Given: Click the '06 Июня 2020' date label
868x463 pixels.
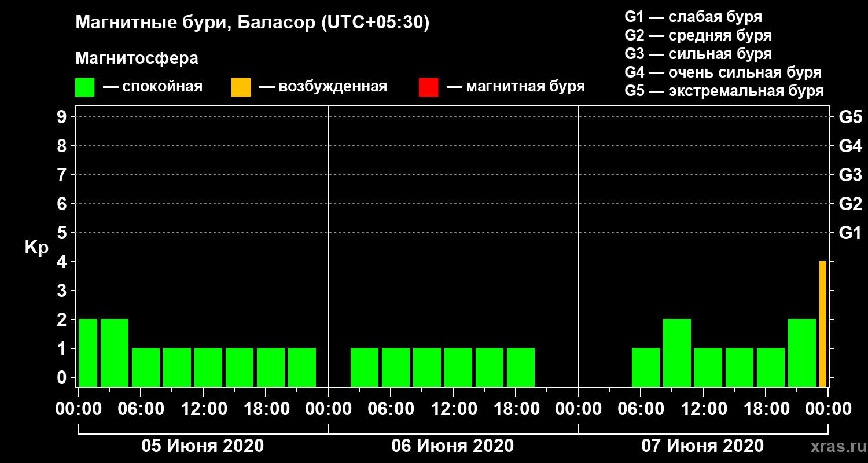Looking at the screenshot, I should pyautogui.click(x=453, y=446).
